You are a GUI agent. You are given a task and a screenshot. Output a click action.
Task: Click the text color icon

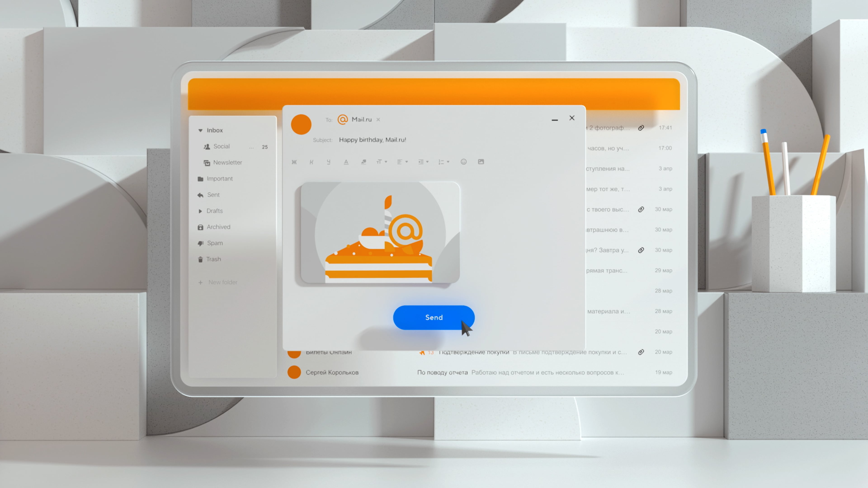tap(346, 162)
